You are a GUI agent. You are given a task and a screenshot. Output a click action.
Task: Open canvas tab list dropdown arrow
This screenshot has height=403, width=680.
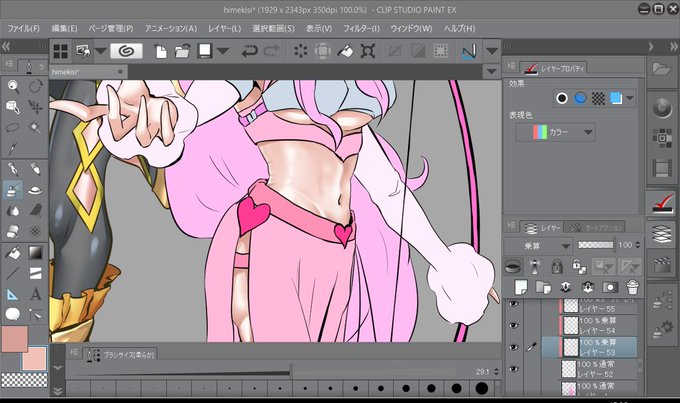click(x=492, y=71)
